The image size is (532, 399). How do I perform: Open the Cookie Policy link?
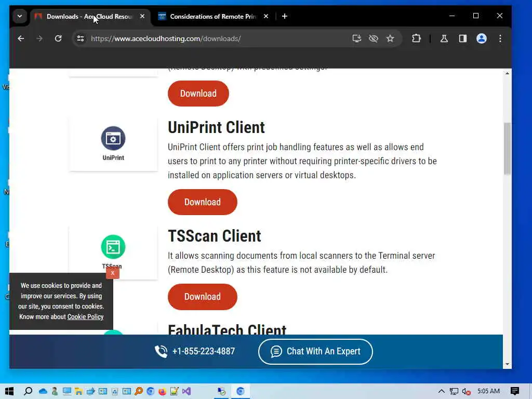click(x=86, y=316)
